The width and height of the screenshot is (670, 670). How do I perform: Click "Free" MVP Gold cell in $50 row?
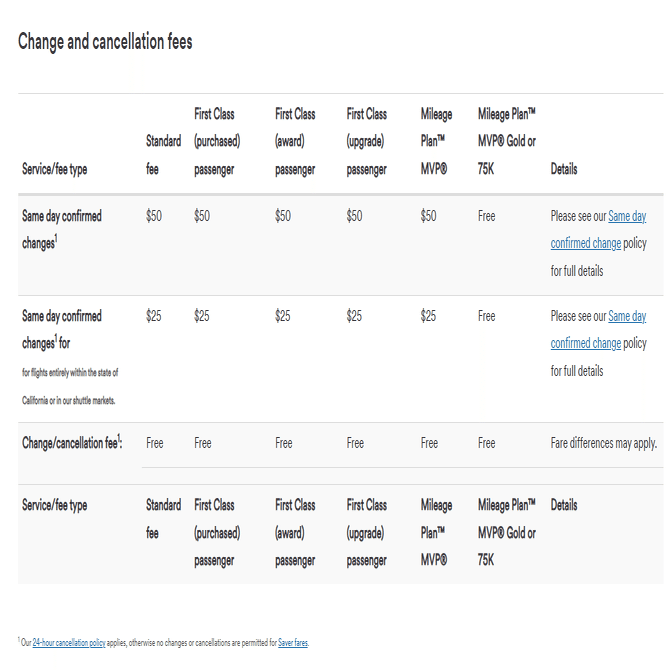487,216
